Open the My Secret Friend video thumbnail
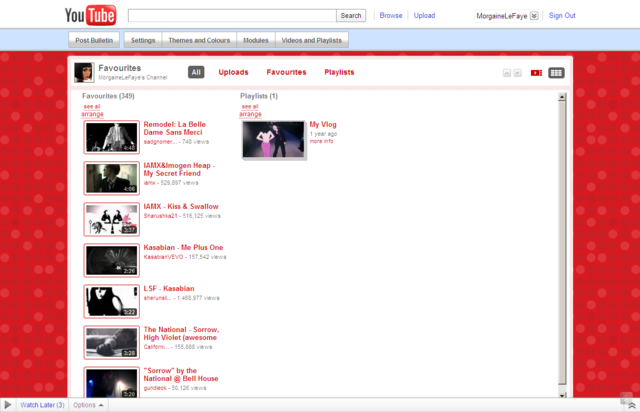640x412 pixels. pyautogui.click(x=111, y=178)
